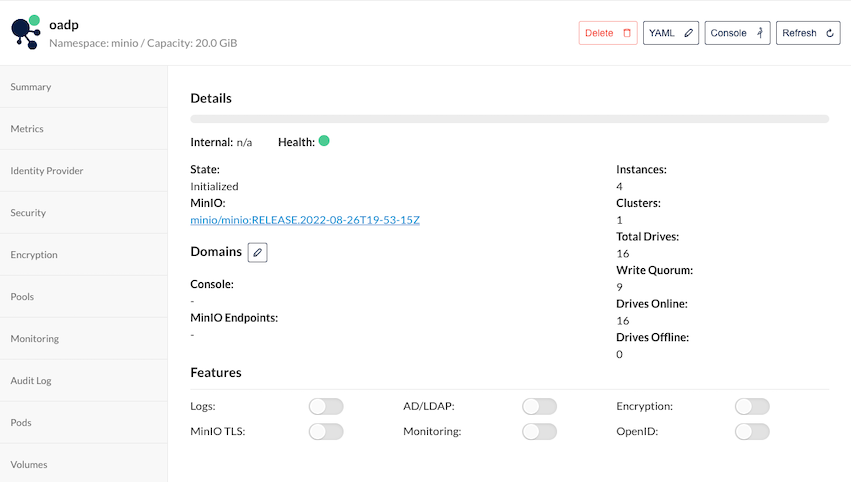Screen dimensions: 851x482
Task: Open the Pools section
Action: [84, 296]
